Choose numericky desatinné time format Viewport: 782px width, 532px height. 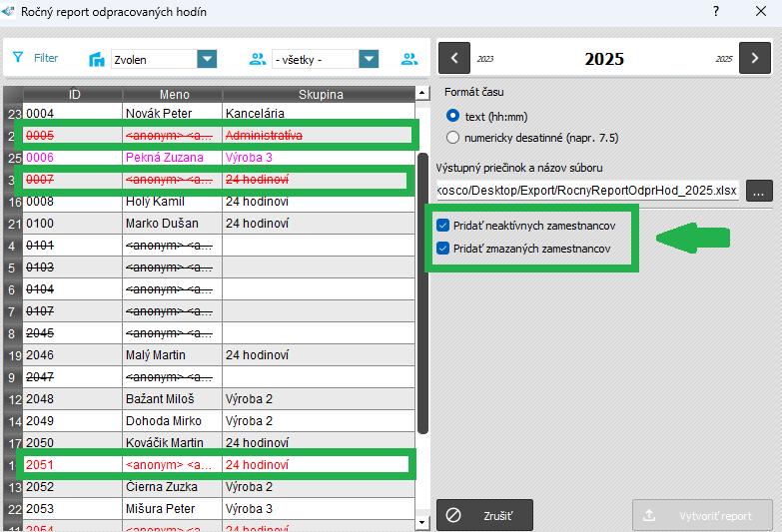click(453, 137)
